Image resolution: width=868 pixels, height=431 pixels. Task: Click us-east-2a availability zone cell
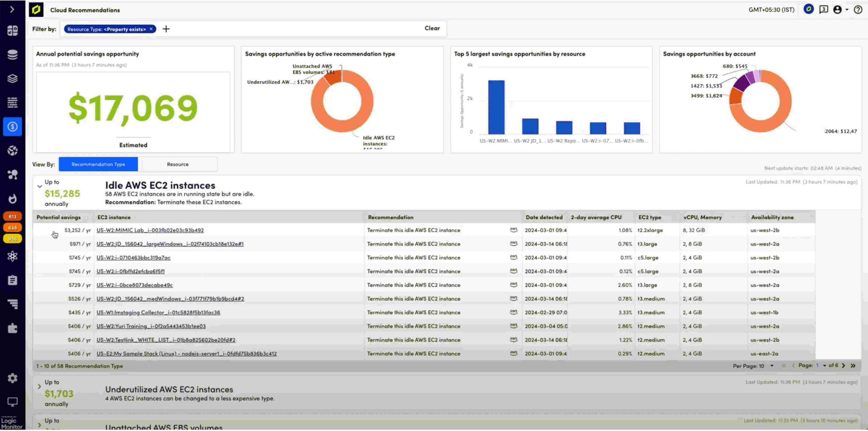764,354
